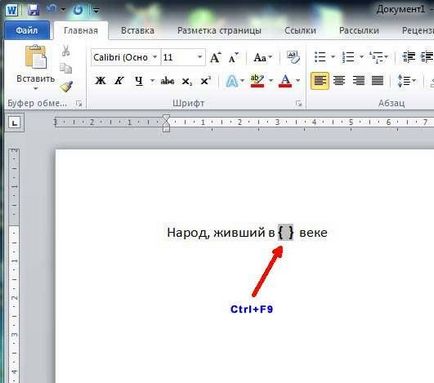Image resolution: width=434 pixels, height=383 pixels.
Task: Click the font size field showing 11
Action: 178,57
